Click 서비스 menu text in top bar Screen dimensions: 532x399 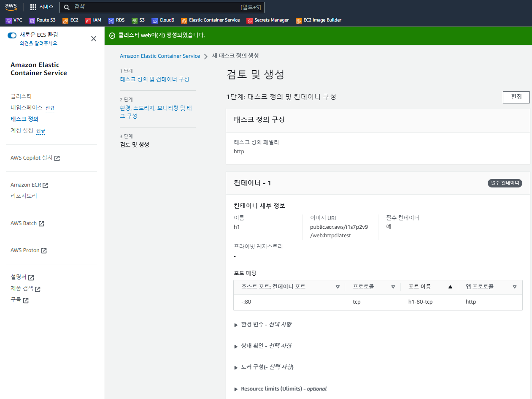click(x=46, y=7)
